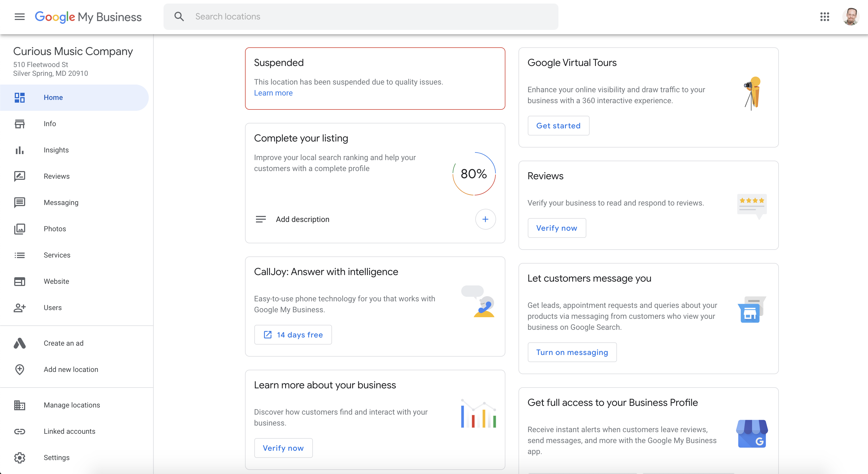Image resolution: width=868 pixels, height=474 pixels.
Task: Click the 80% profile completion circle
Action: [x=473, y=174]
